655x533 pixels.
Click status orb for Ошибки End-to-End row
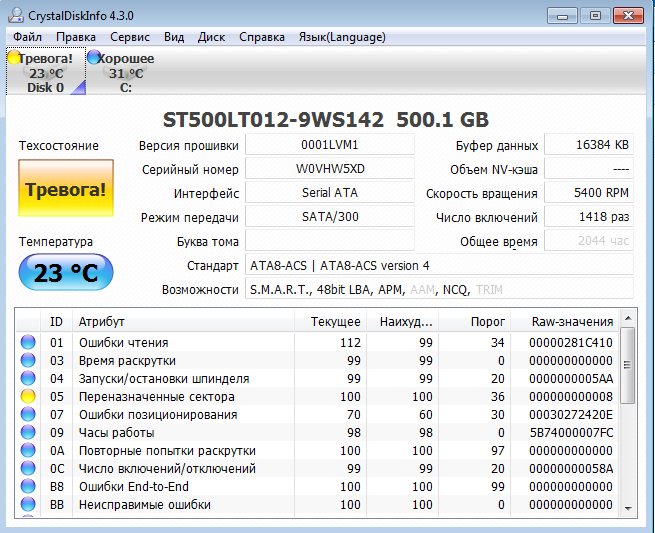coord(28,486)
